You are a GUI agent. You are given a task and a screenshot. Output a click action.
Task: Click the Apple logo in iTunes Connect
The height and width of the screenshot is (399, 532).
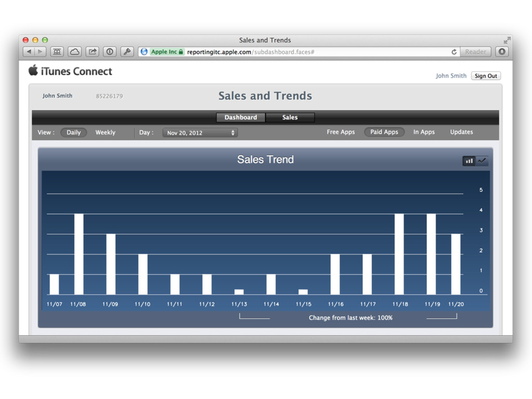click(x=33, y=70)
